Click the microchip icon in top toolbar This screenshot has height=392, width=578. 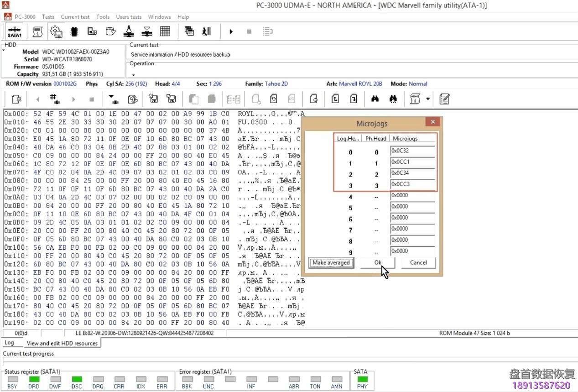click(x=74, y=31)
